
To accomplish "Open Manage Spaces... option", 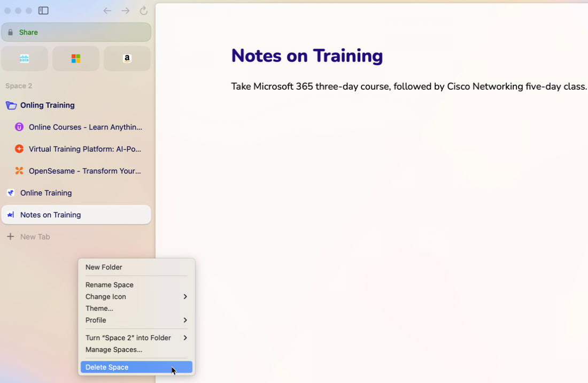I will [x=114, y=350].
